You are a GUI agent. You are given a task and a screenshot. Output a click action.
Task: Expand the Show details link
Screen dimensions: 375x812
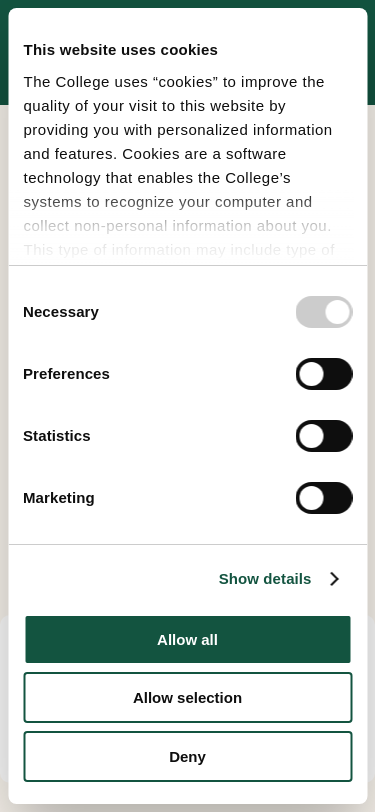click(x=265, y=579)
